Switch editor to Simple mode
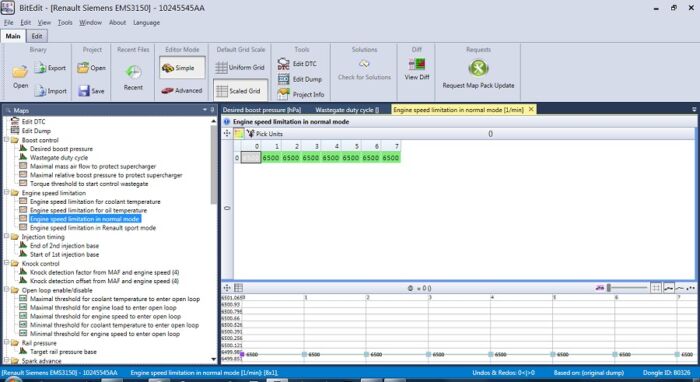This screenshot has height=382, width=700. point(182,68)
